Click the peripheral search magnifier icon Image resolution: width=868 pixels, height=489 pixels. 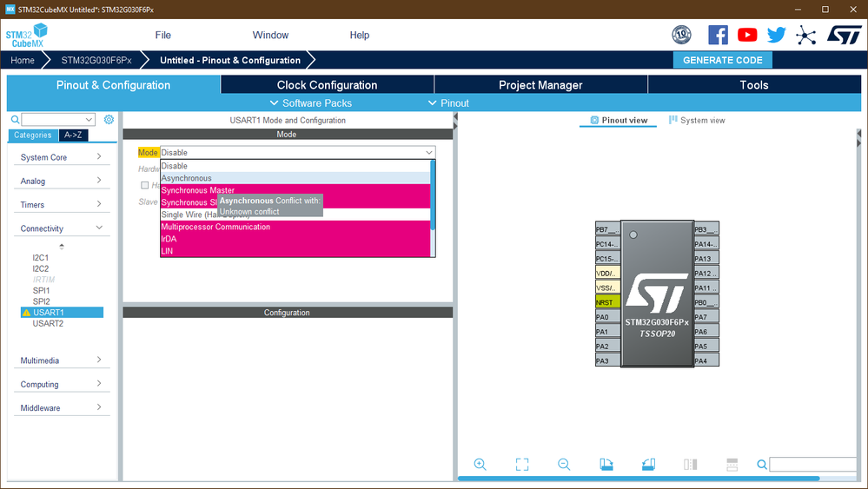point(15,120)
